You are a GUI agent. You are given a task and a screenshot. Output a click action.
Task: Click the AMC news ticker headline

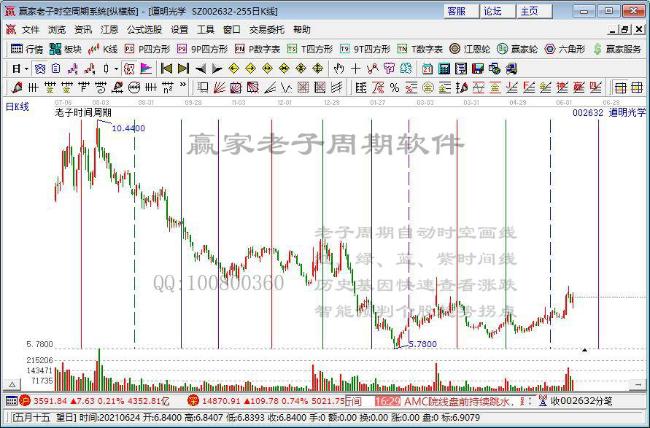tap(459, 401)
